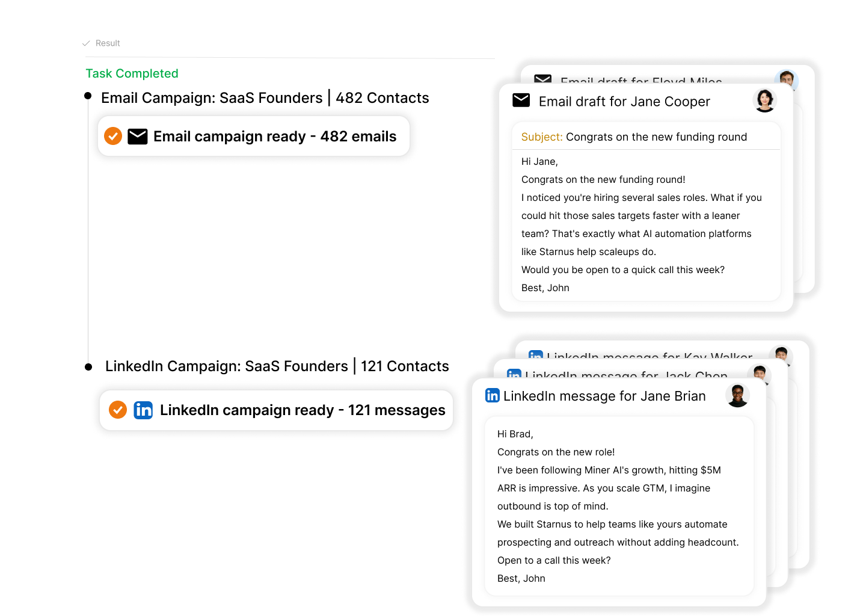Click the Result checkmark icon
Image resolution: width=866 pixels, height=616 pixels.
pyautogui.click(x=86, y=43)
